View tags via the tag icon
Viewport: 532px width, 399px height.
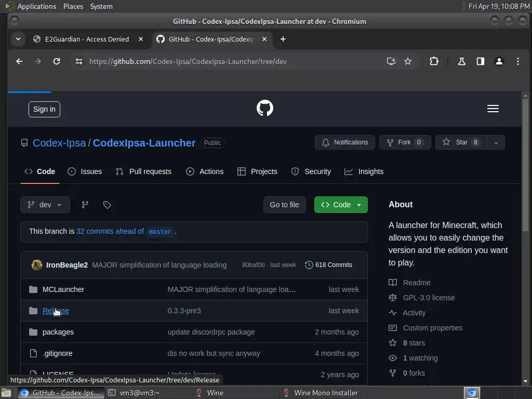pos(107,205)
